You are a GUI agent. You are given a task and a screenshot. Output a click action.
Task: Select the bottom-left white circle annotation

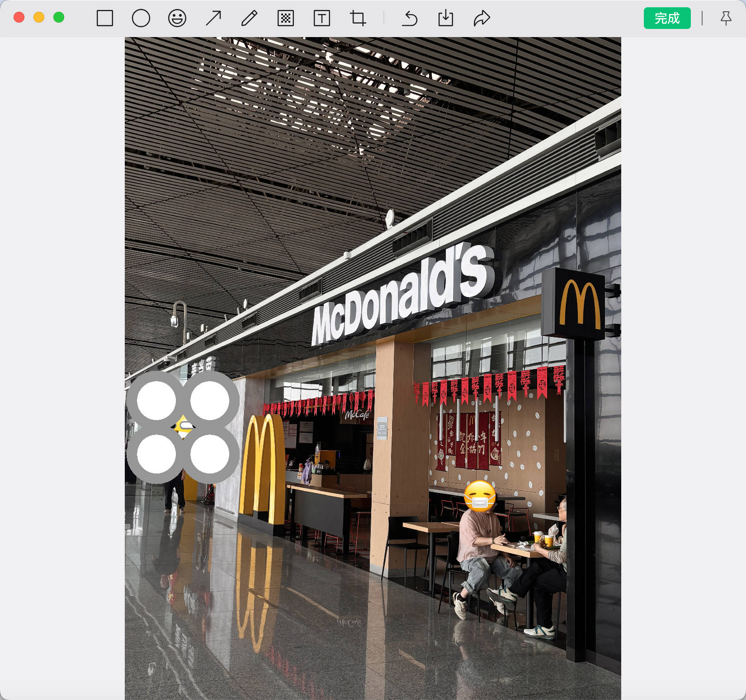156,454
